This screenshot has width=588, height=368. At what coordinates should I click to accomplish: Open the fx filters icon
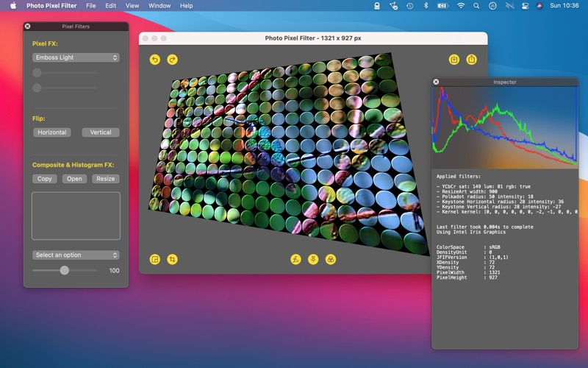point(296,259)
